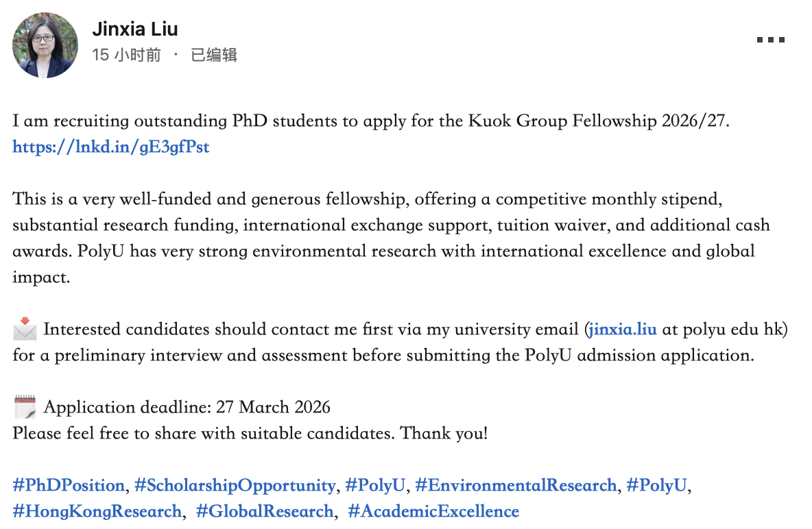Click the calendar emoji beside Application deadline
The width and height of the screenshot is (812, 529).
tap(25, 407)
